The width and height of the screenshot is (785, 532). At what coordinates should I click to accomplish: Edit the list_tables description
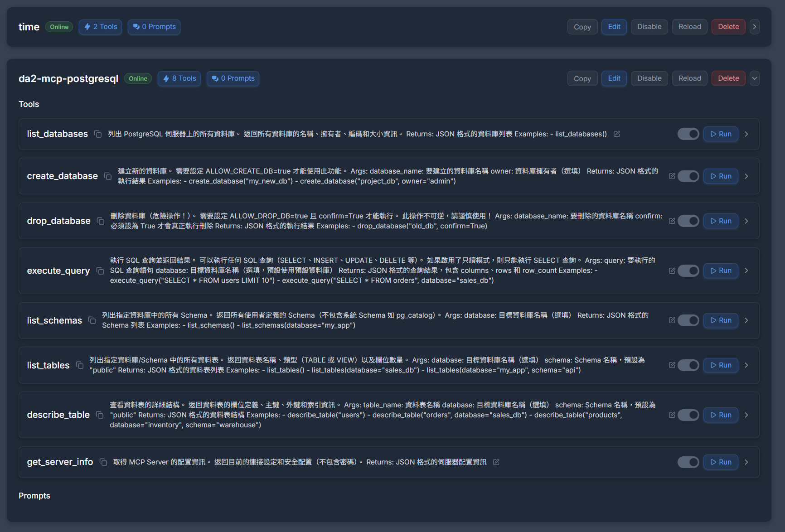tap(672, 365)
